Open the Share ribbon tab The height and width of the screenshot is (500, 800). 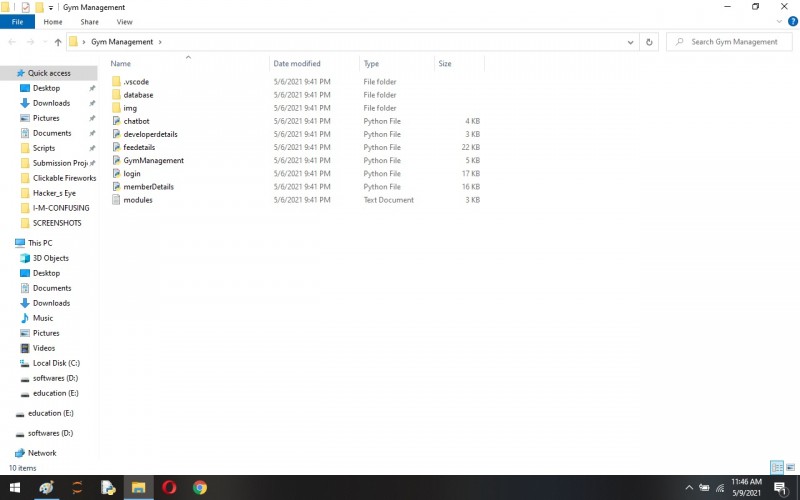89,22
